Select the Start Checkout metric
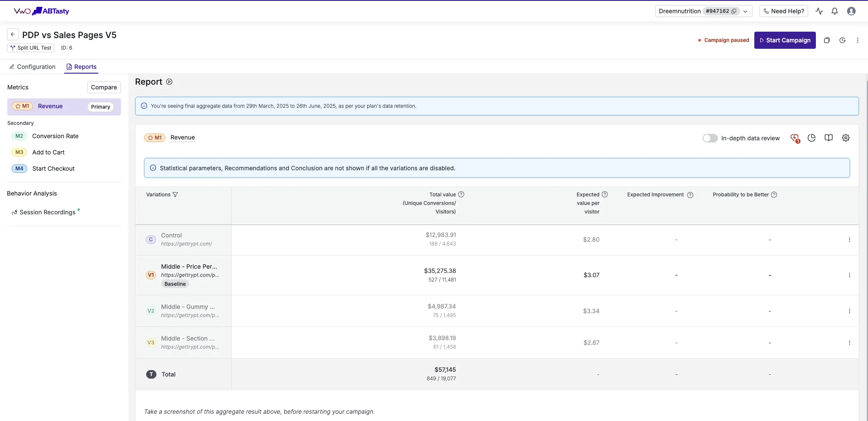The image size is (868, 421). point(53,169)
